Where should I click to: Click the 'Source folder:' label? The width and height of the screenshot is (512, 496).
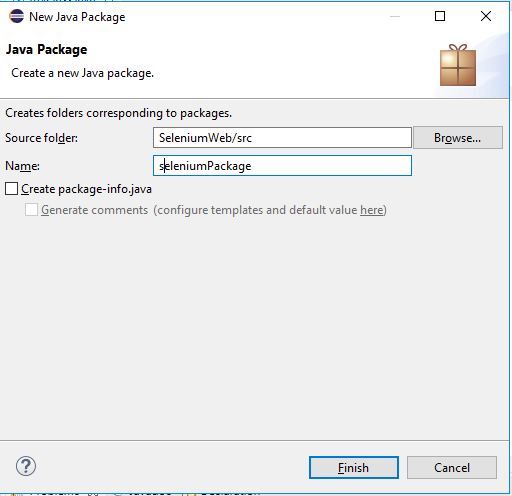coord(41,138)
